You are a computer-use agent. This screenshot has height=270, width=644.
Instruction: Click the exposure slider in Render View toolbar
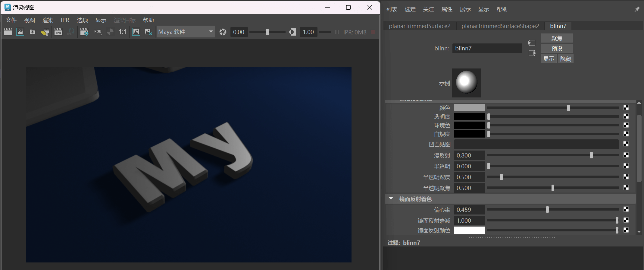tap(267, 32)
